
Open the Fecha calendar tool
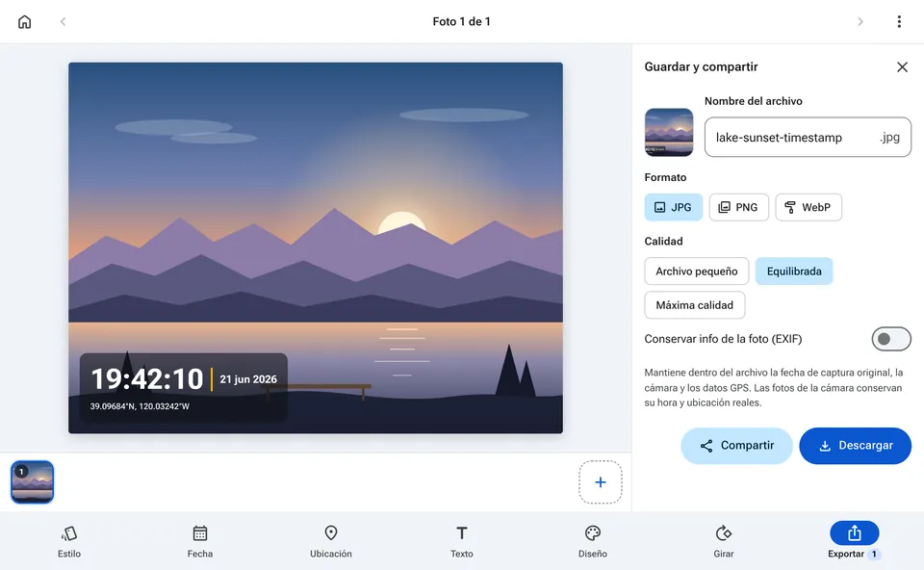200,541
